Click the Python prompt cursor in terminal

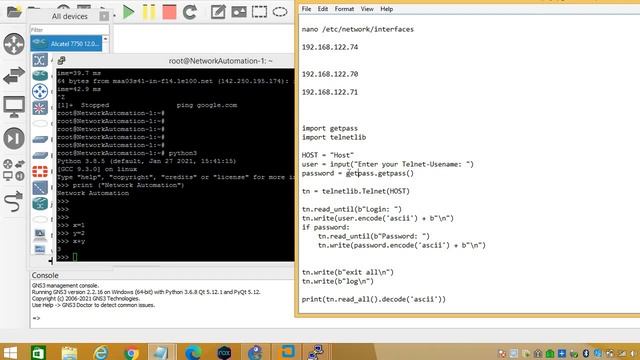click(75, 257)
